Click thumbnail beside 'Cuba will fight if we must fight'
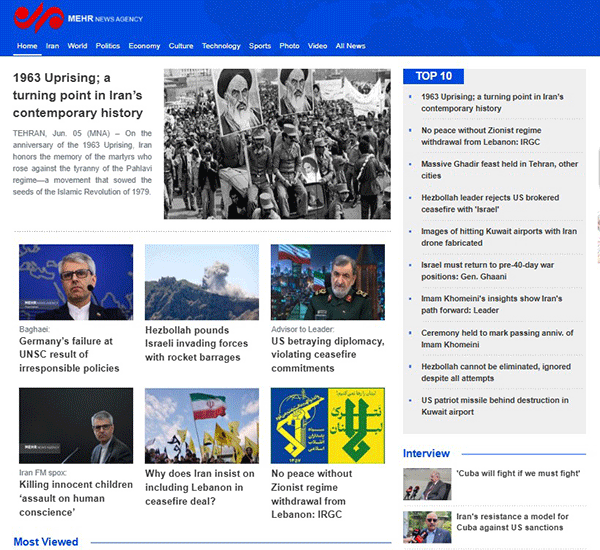This screenshot has width=600, height=550. (427, 484)
